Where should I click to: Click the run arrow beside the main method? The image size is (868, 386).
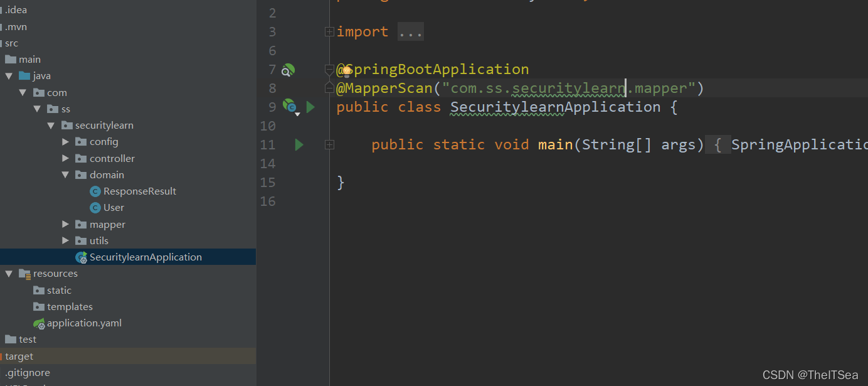click(x=299, y=145)
